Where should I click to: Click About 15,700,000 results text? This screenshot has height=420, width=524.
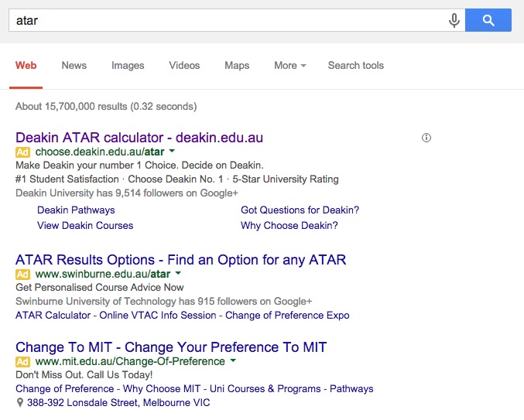tap(106, 107)
